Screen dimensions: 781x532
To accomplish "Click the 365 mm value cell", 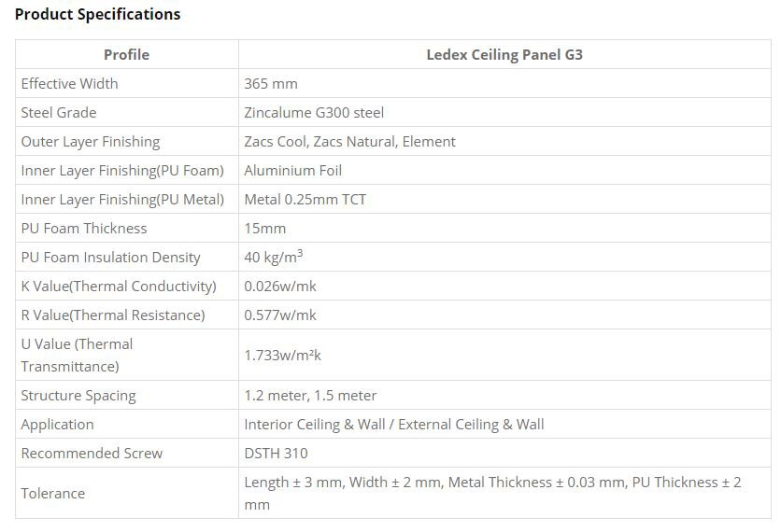I will (271, 83).
